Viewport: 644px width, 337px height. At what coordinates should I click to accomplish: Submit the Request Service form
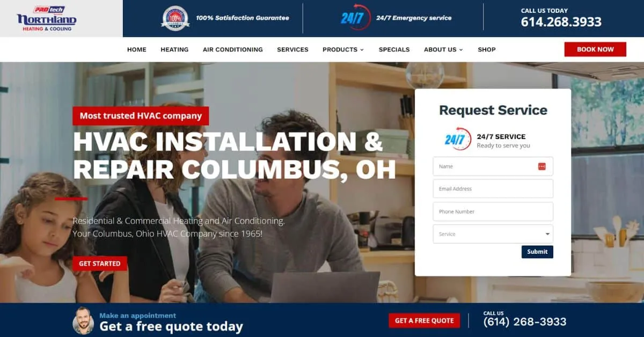[x=537, y=252]
